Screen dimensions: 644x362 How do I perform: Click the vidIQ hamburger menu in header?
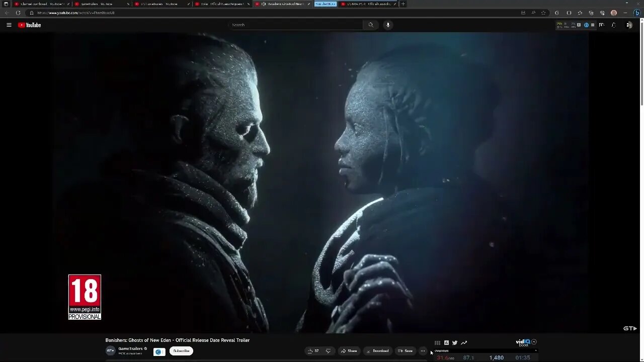click(x=593, y=25)
